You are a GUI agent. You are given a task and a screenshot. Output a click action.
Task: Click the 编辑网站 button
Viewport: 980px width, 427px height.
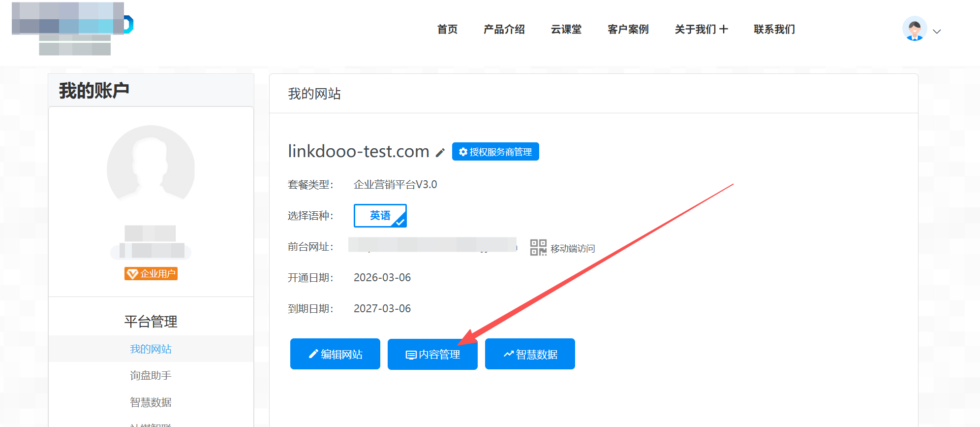tap(335, 354)
